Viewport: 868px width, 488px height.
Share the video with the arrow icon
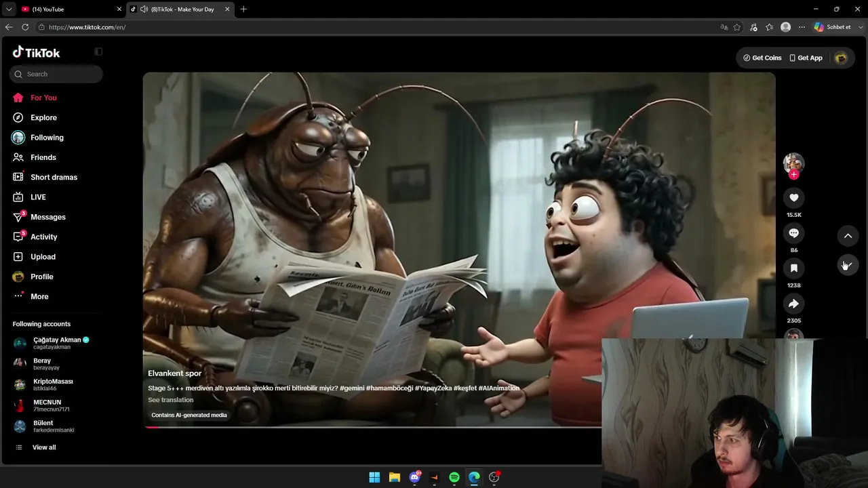(793, 304)
